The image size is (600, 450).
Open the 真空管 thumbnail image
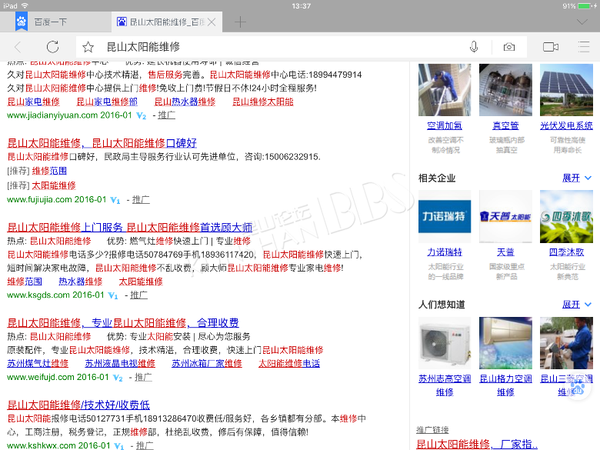tap(505, 90)
